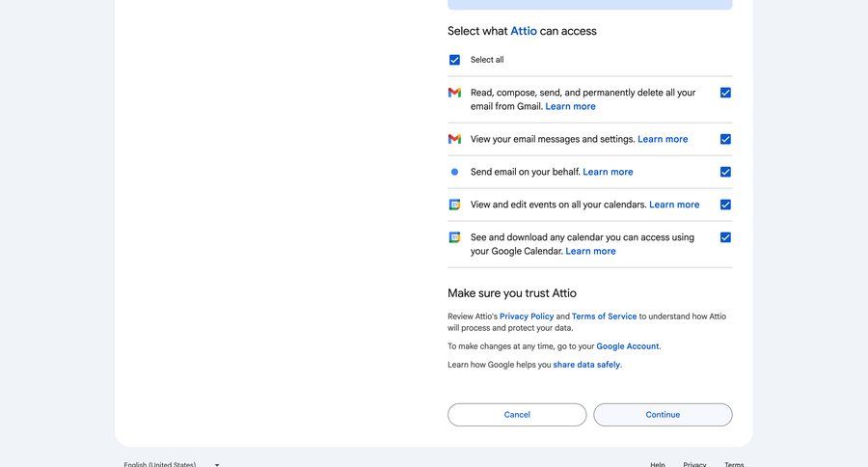Open Learn more for permanently delete Gmail permission
Screen dimensions: 868x467
570,106
